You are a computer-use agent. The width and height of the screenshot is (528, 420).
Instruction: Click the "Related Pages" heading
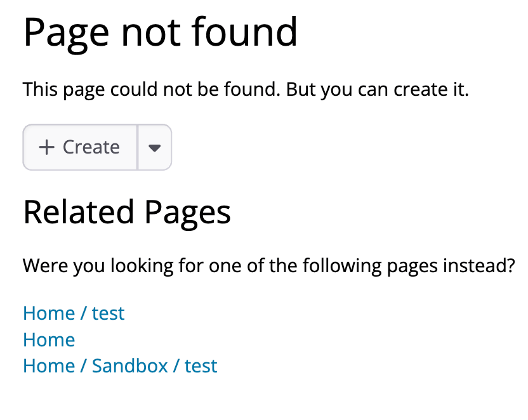127,213
